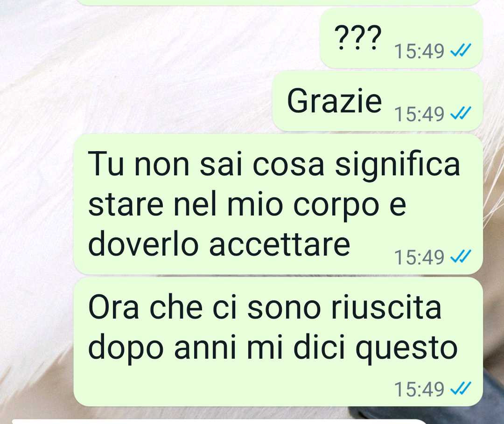This screenshot has width=504, height=424.
Task: Click the 15:49 timestamp beside 'Grazie'
Action: [x=420, y=114]
